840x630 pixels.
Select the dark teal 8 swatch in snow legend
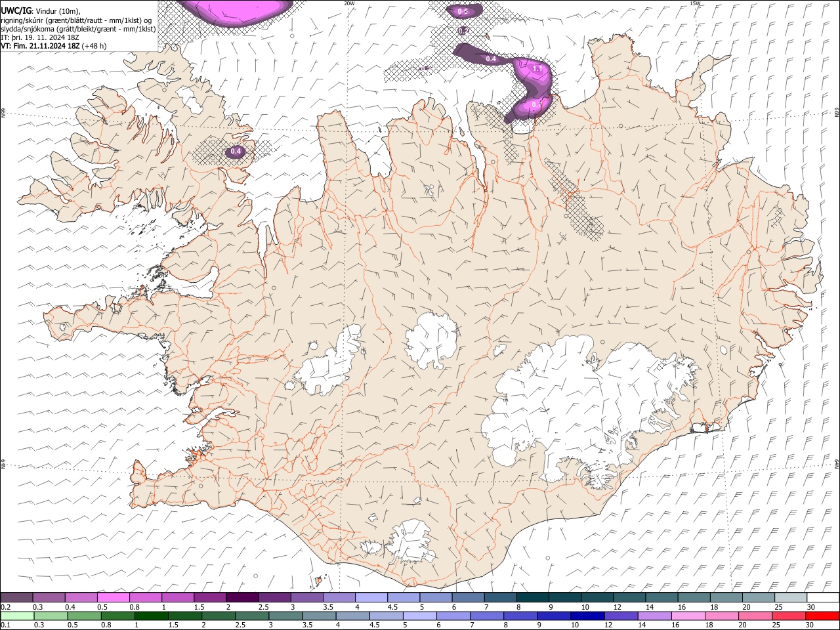(532, 597)
